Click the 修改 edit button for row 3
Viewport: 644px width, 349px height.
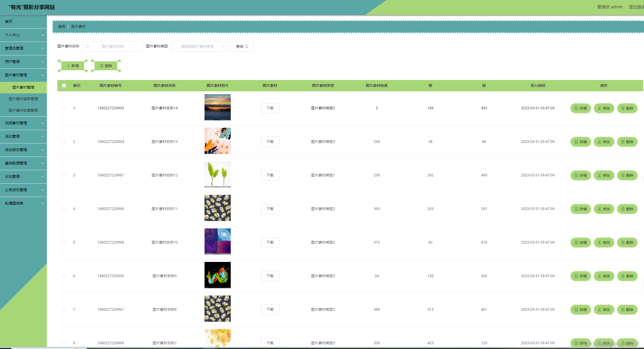click(604, 175)
